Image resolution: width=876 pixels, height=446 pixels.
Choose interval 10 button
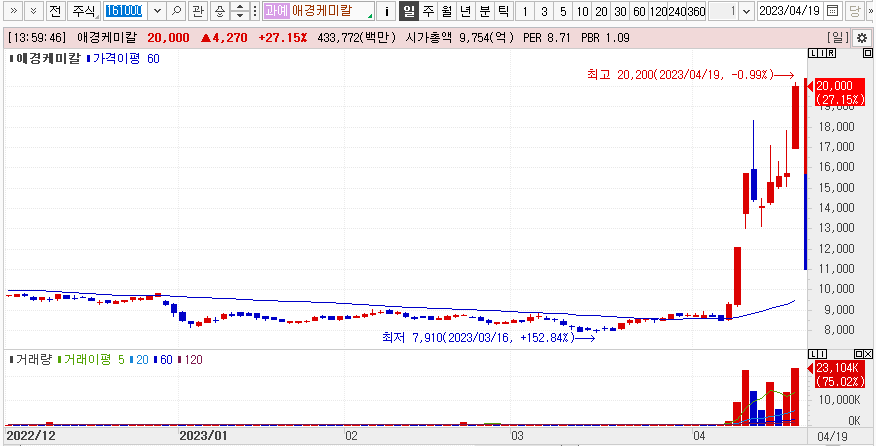click(x=582, y=11)
